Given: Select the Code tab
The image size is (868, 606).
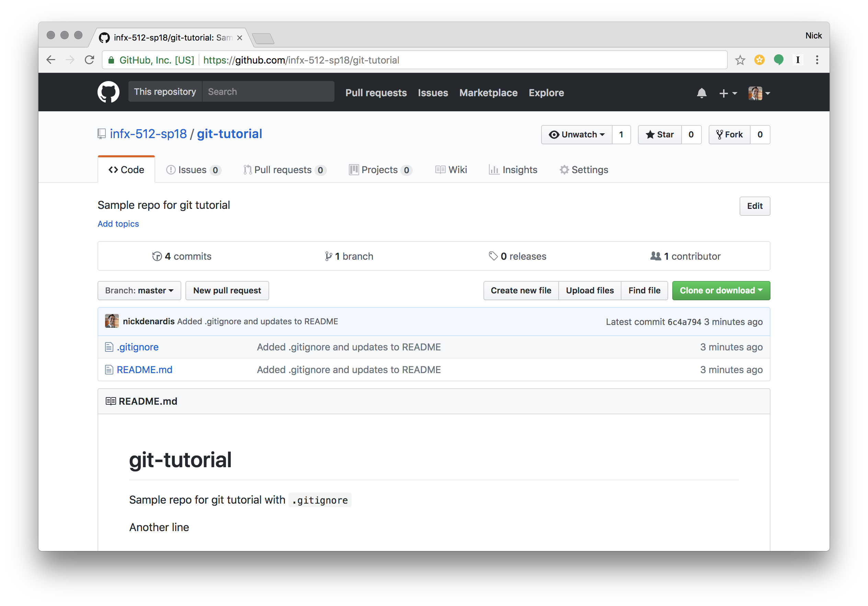Looking at the screenshot, I should pos(127,170).
